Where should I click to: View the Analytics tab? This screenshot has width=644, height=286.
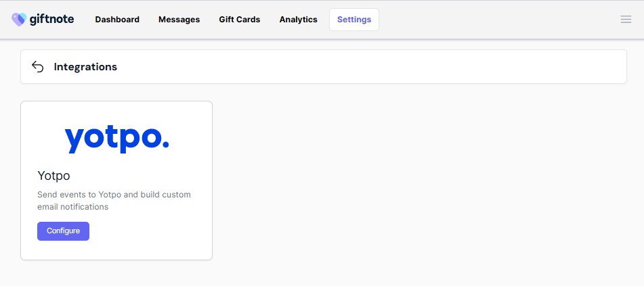click(x=298, y=20)
